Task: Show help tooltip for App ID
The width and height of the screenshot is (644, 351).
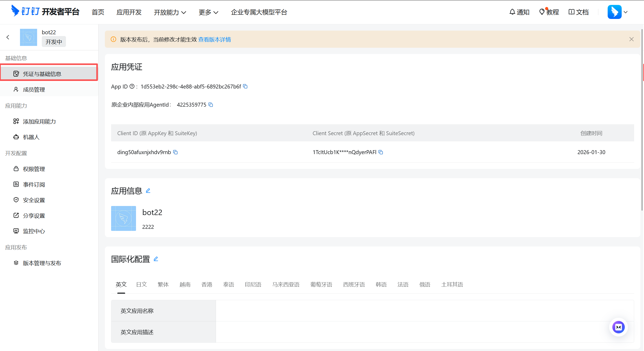Action: pyautogui.click(x=132, y=86)
